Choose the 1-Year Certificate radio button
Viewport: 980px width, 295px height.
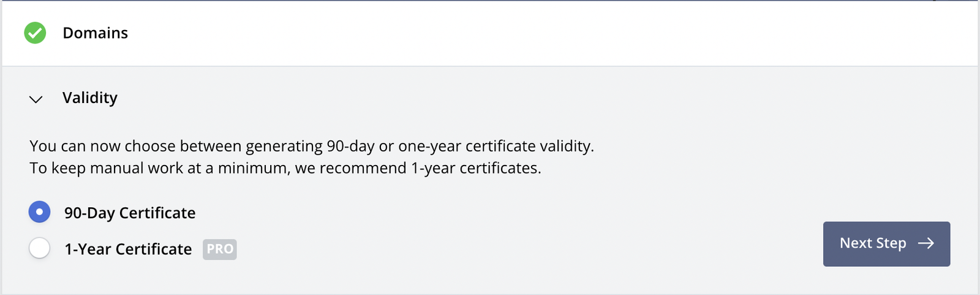point(40,248)
